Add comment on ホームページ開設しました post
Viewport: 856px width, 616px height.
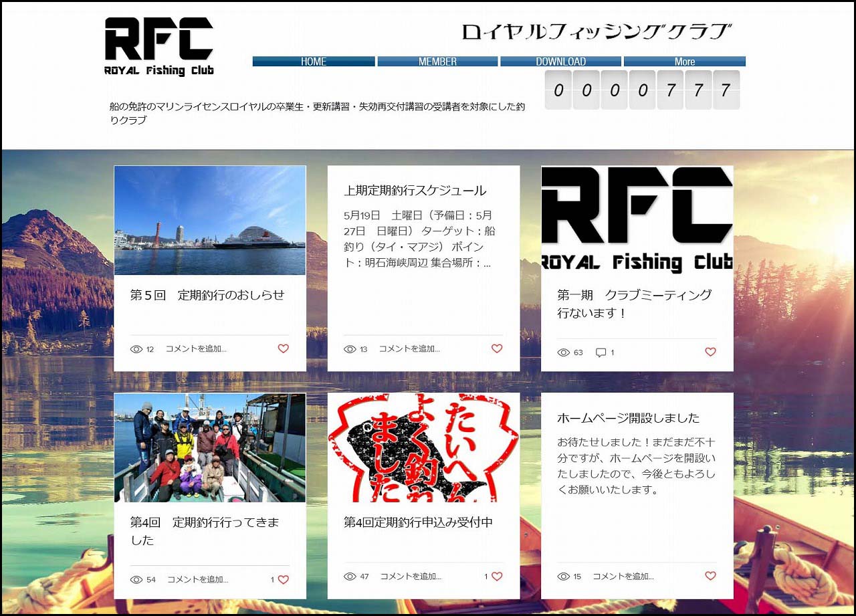click(623, 577)
